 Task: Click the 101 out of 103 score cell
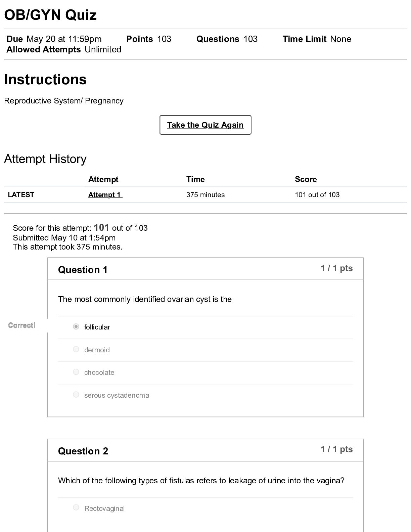[317, 195]
